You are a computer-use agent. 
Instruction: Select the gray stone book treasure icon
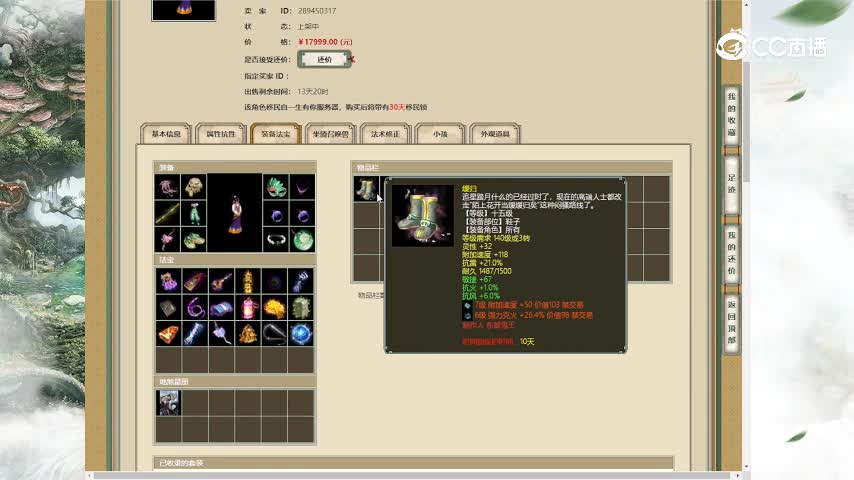tap(168, 308)
